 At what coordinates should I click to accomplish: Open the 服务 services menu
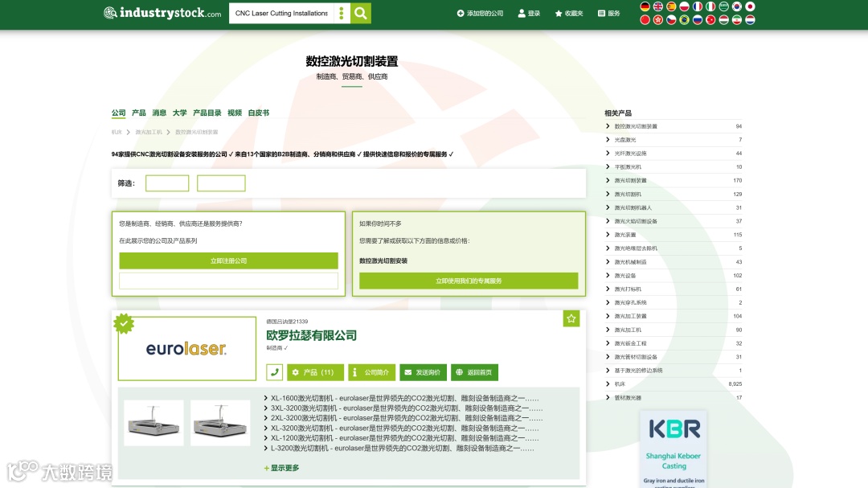tap(609, 14)
